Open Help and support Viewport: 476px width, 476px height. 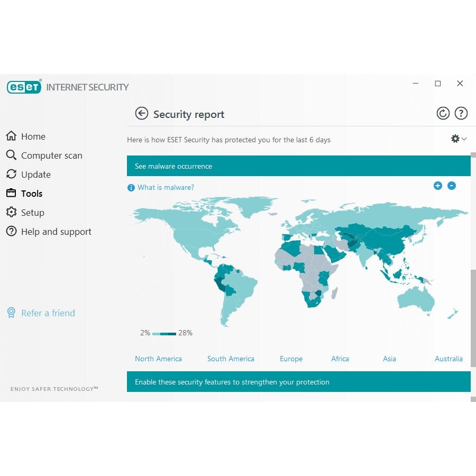[x=56, y=232]
